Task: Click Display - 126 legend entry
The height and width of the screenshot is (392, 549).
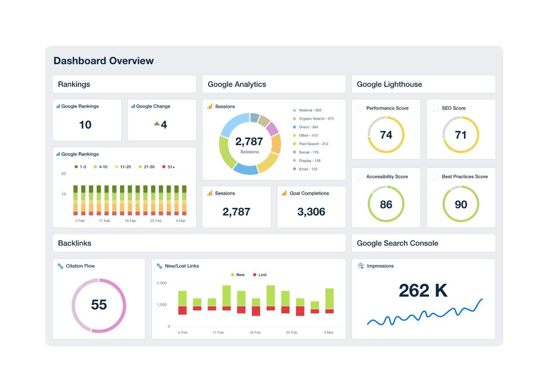Action: tap(307, 160)
